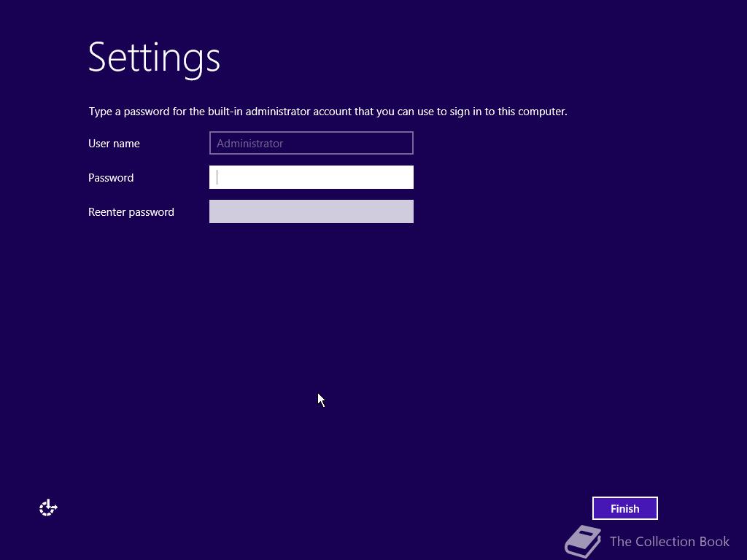Click the Settings page title
This screenshot has width=747, height=560.
pyautogui.click(x=154, y=58)
